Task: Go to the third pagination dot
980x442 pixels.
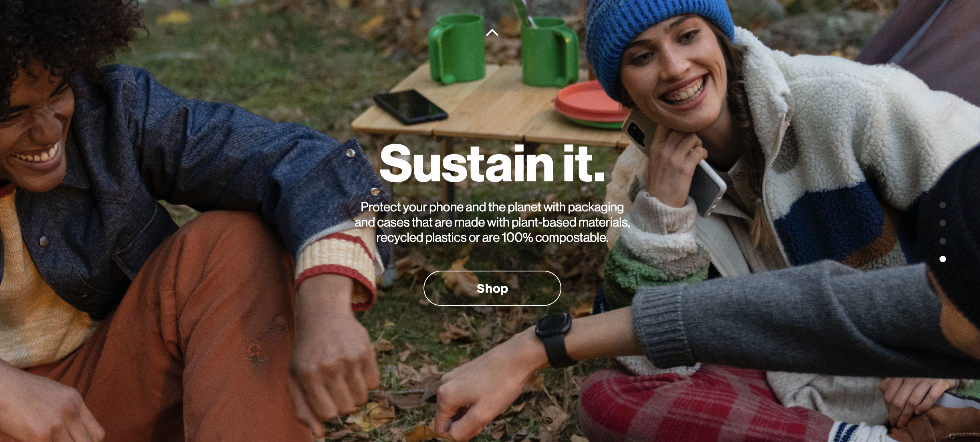Action: [943, 241]
